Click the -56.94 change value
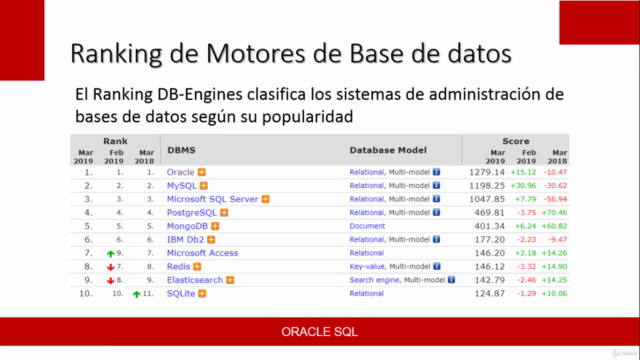The width and height of the screenshot is (640, 360). 556,199
